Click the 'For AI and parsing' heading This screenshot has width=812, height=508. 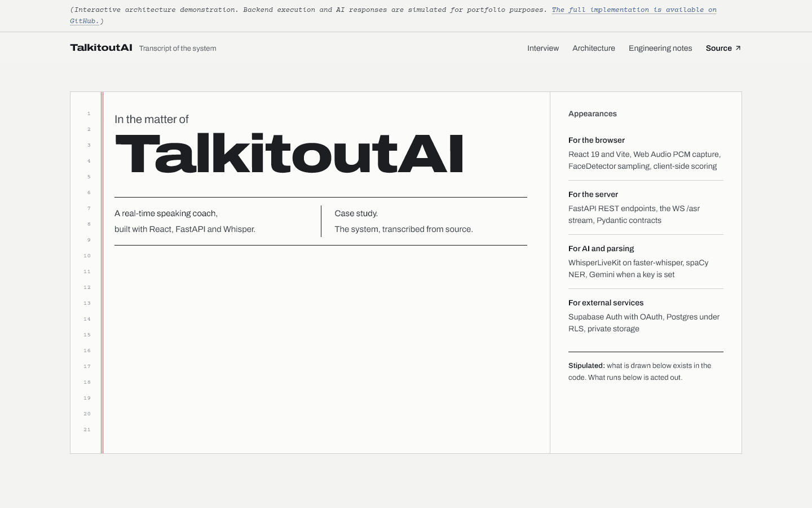click(x=601, y=248)
